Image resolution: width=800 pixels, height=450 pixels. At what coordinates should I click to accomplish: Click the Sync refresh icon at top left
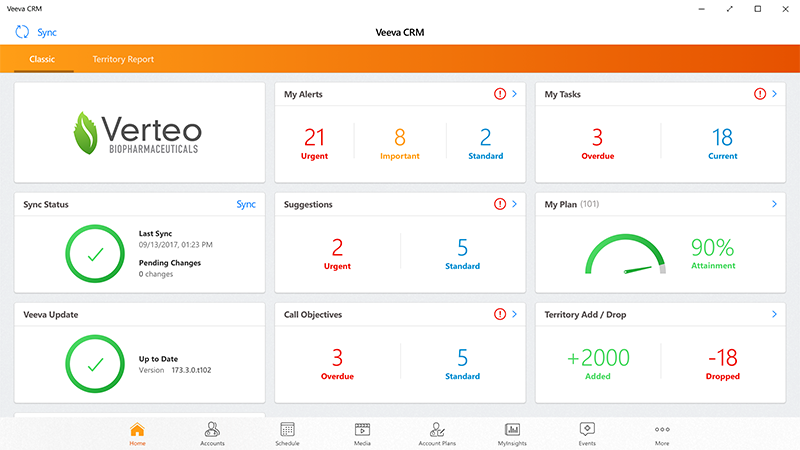[22, 32]
